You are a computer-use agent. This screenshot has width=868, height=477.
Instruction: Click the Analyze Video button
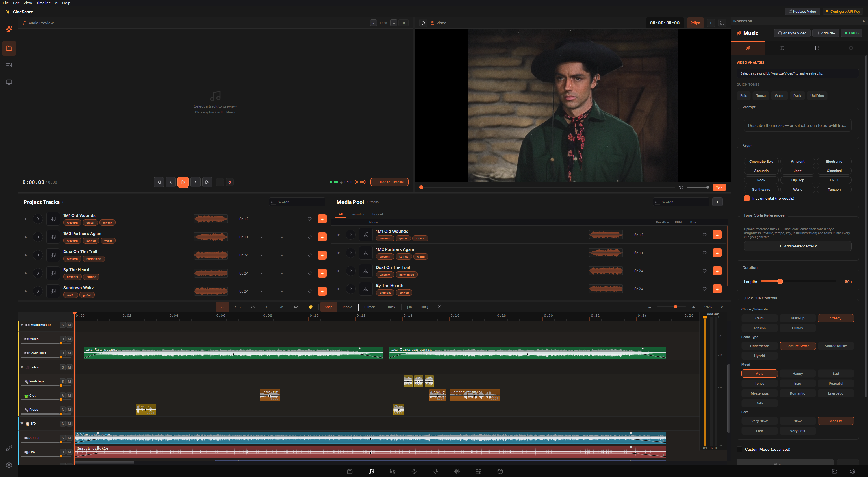click(792, 33)
